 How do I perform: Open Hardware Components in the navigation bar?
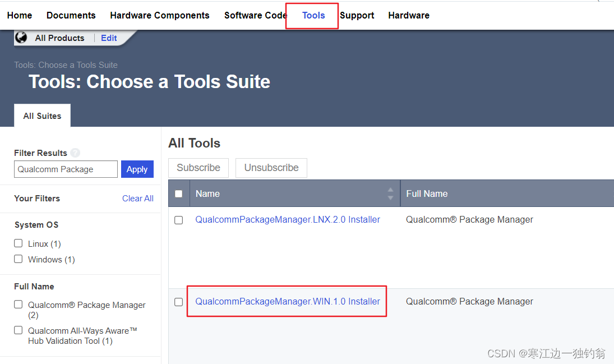[160, 15]
